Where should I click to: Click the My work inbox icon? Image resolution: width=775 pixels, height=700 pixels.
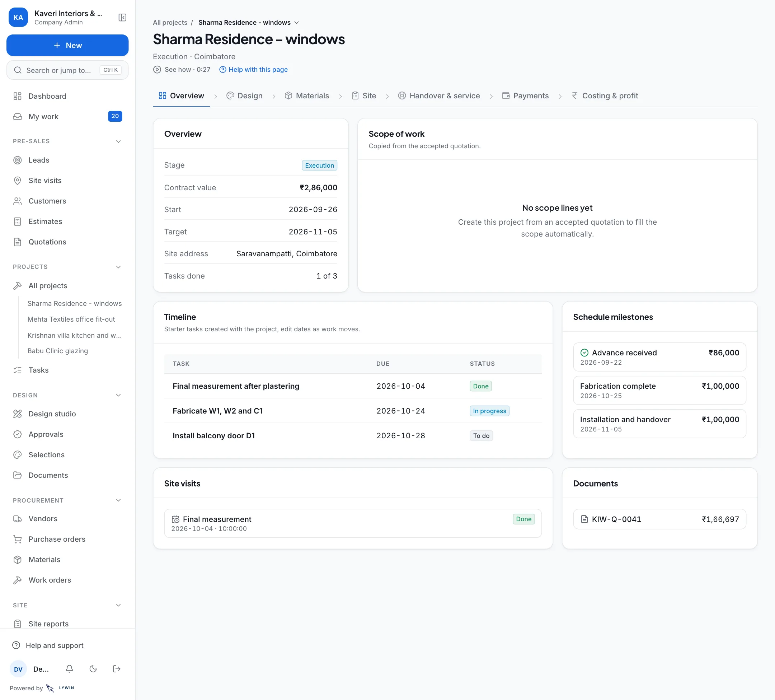(x=17, y=117)
